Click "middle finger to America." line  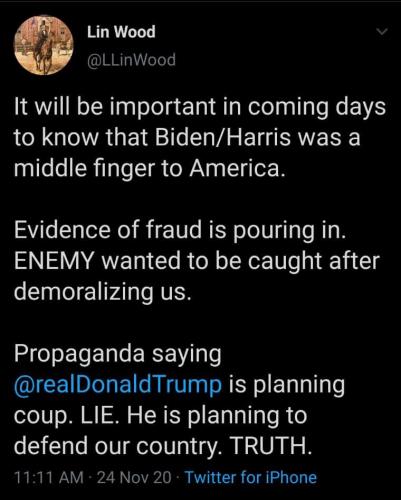(150, 169)
